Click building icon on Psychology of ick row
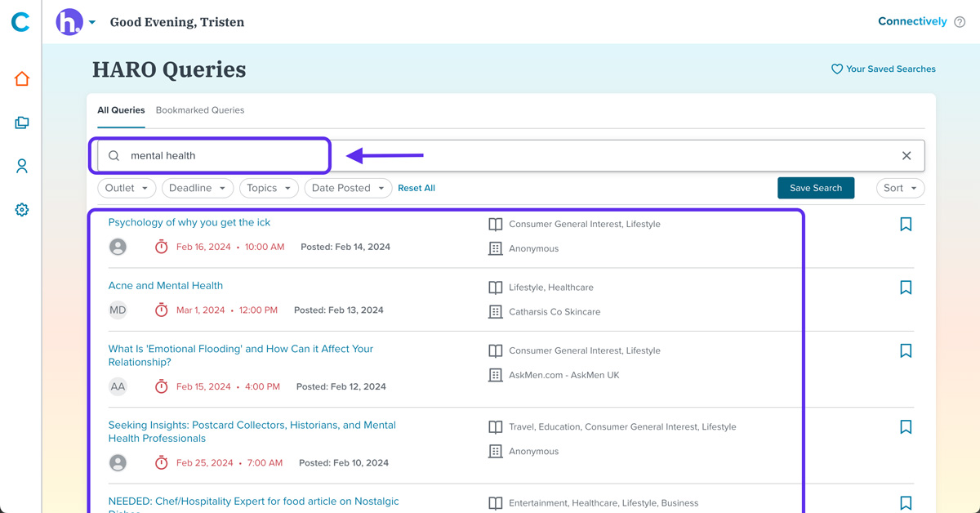The image size is (980, 513). click(x=495, y=248)
